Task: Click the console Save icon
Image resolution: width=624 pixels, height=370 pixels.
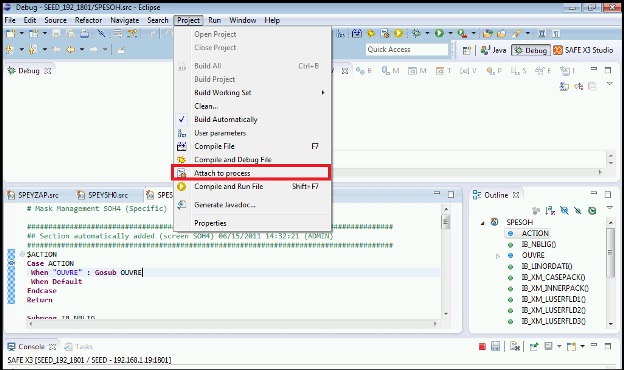Action: (x=495, y=347)
